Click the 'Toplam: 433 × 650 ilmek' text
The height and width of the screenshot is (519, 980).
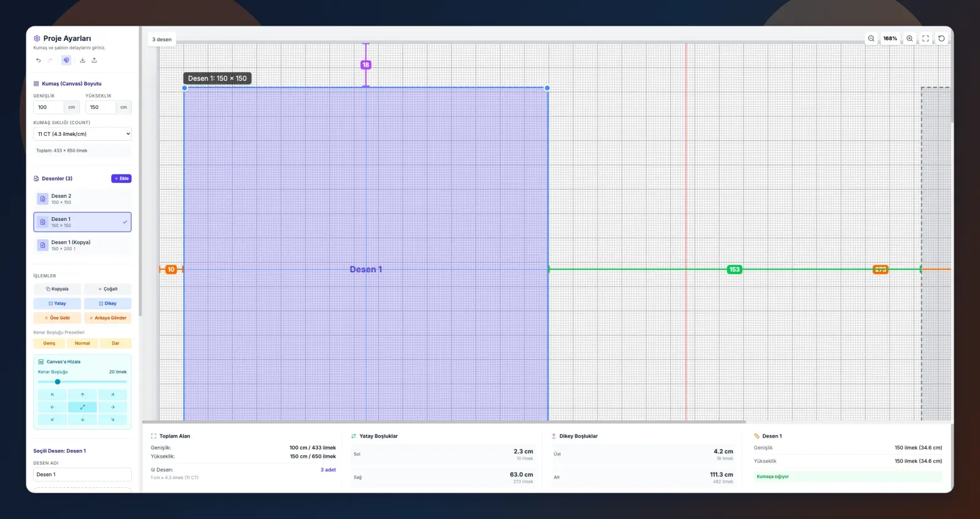pos(62,151)
